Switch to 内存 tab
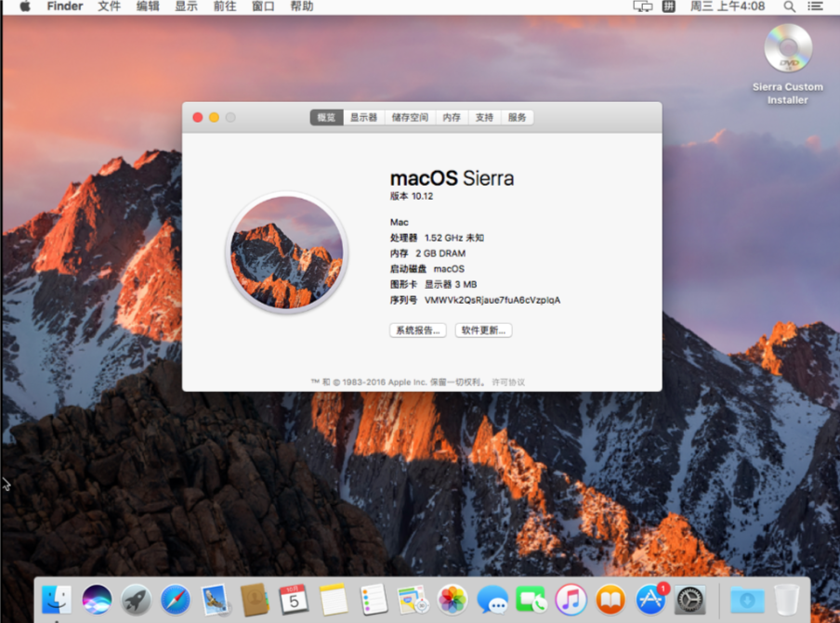 pyautogui.click(x=452, y=117)
